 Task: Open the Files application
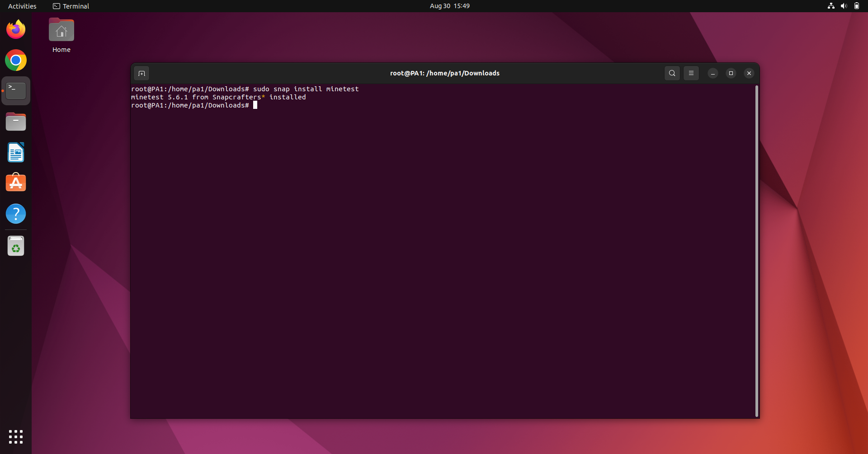pyautogui.click(x=16, y=121)
